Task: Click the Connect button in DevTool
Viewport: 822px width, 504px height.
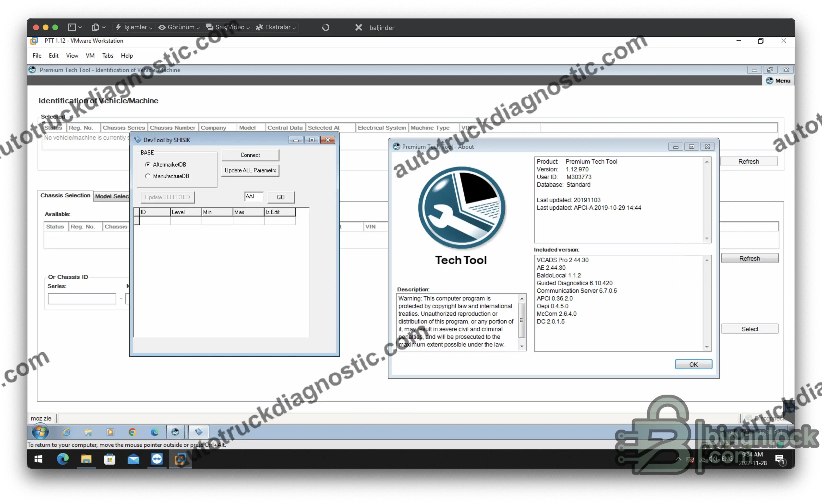Action: 250,155
